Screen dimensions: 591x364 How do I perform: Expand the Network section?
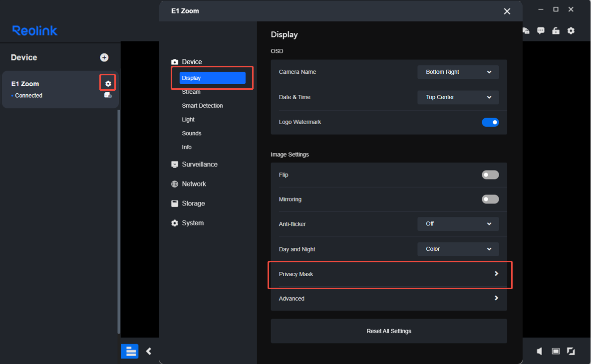[x=194, y=184]
